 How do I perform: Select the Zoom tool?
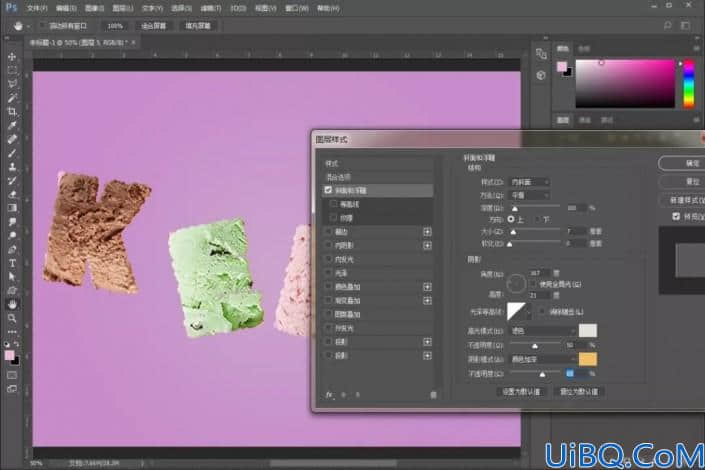12,318
